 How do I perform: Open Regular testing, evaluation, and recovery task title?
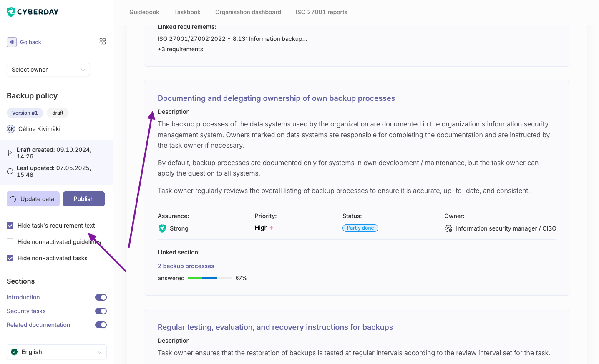[275, 327]
